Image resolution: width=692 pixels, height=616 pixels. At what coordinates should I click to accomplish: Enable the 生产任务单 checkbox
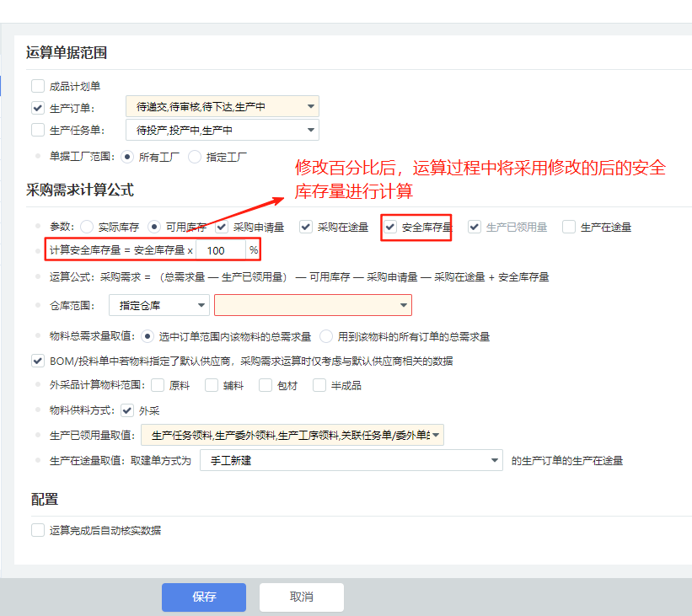point(37,131)
